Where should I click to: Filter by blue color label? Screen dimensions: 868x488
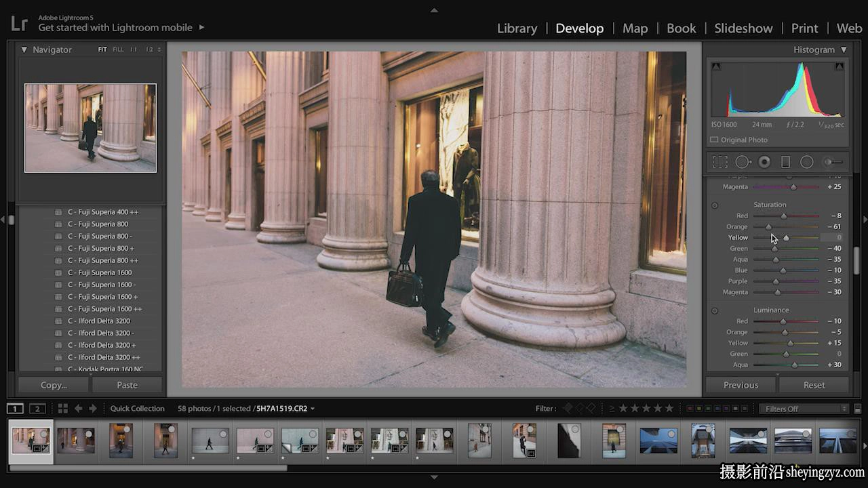[x=717, y=409]
